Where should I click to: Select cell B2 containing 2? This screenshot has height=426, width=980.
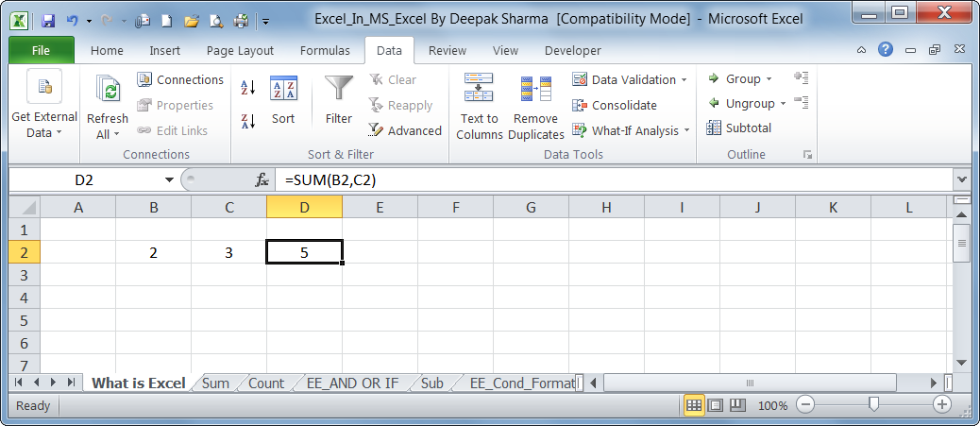tap(154, 253)
